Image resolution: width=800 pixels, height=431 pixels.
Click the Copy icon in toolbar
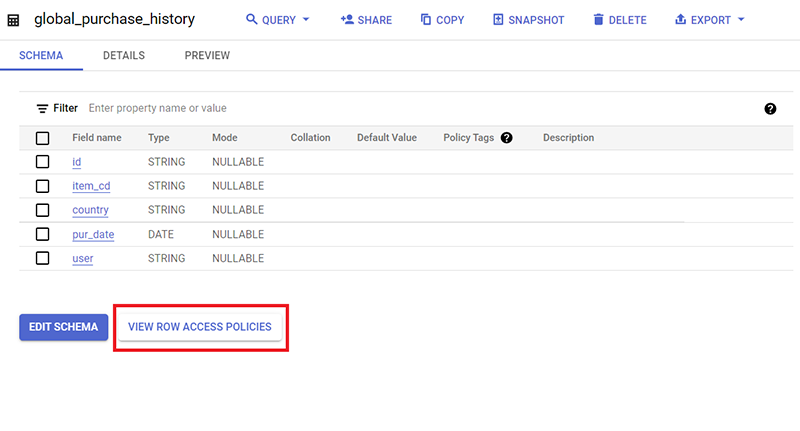point(426,20)
